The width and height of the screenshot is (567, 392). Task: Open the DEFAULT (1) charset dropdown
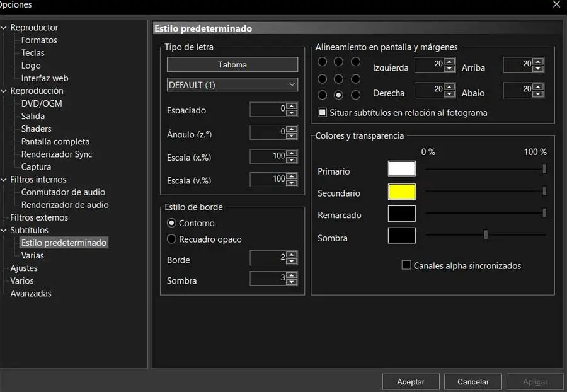(x=232, y=84)
